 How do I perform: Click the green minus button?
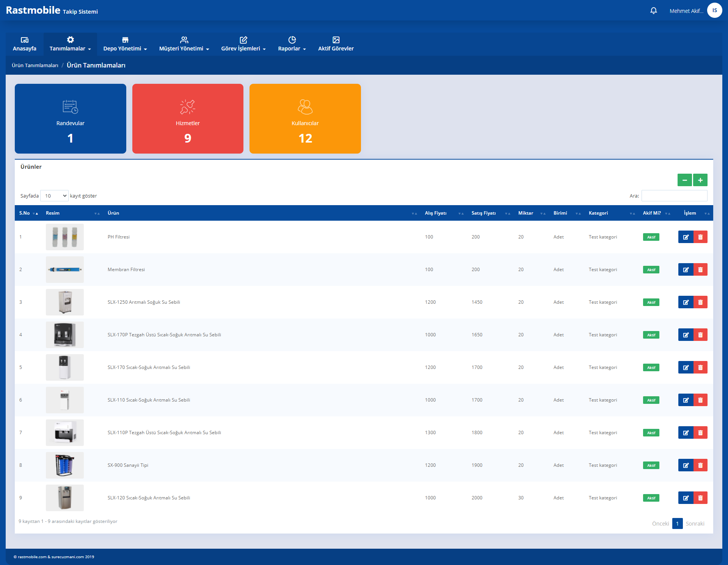tap(684, 180)
